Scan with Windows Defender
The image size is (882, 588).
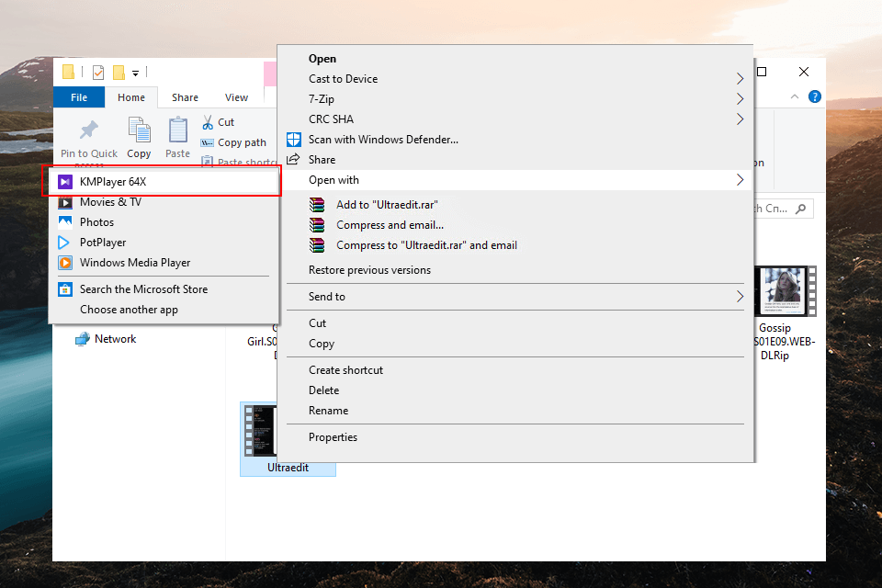tap(382, 140)
